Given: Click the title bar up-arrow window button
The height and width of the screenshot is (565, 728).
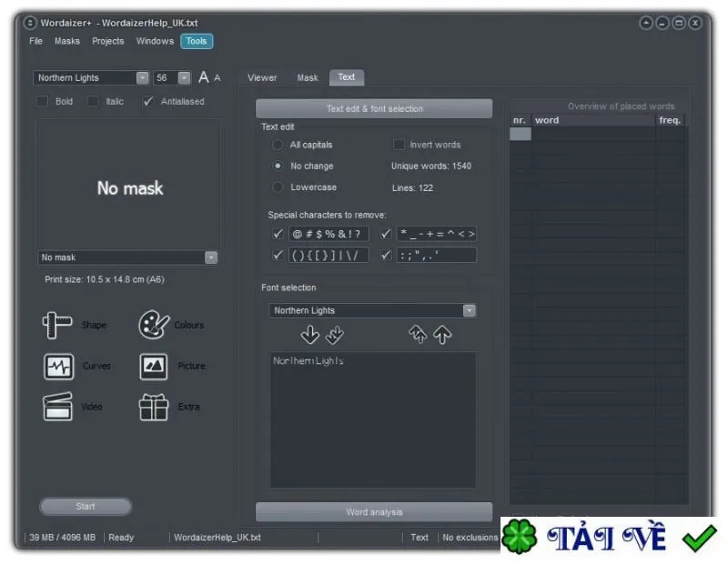Looking at the screenshot, I should coord(646,23).
